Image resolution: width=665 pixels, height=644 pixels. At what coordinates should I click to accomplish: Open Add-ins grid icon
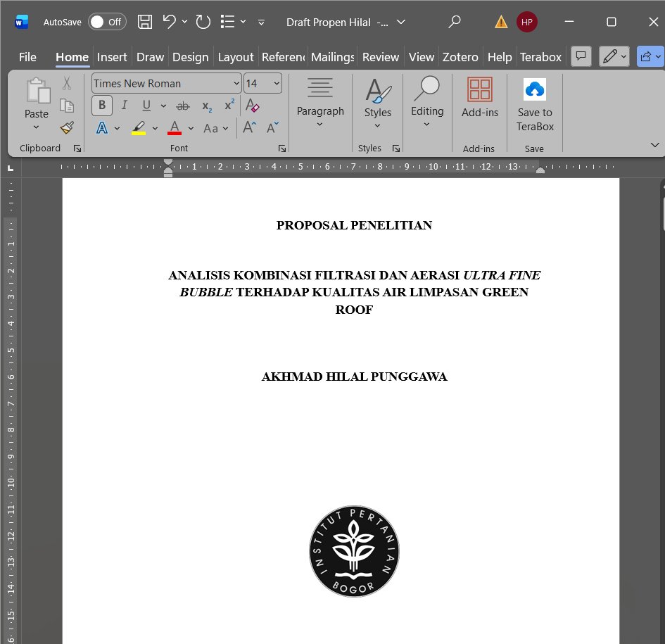click(x=480, y=89)
